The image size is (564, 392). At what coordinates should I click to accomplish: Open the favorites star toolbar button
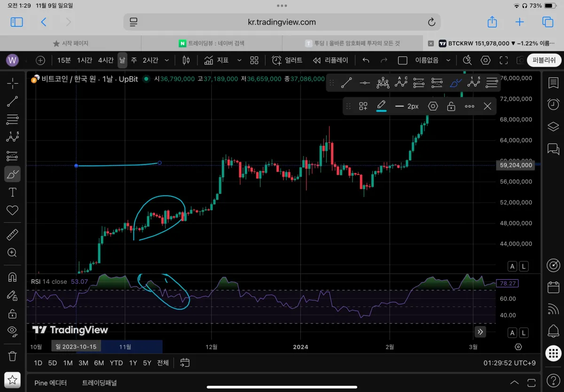13,380
